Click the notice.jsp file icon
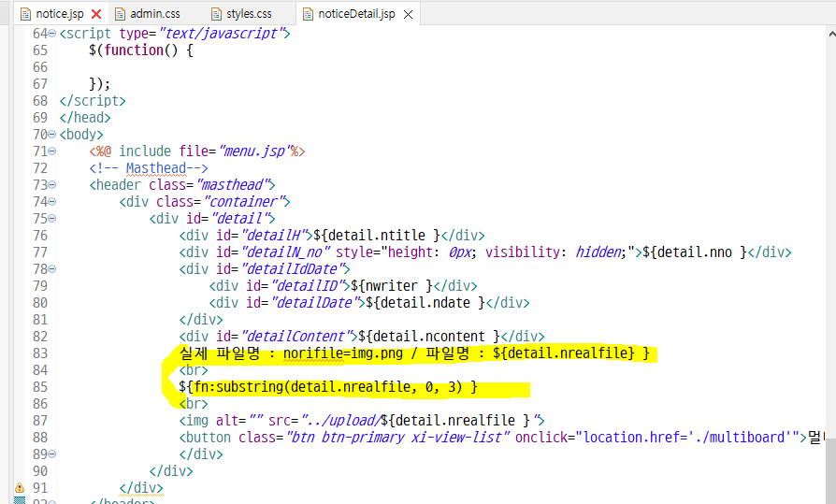Viewport: 836px width, 504px height. (x=25, y=14)
